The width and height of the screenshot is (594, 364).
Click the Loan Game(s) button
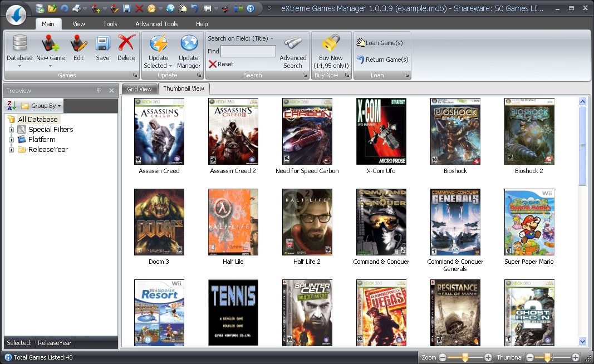380,43
